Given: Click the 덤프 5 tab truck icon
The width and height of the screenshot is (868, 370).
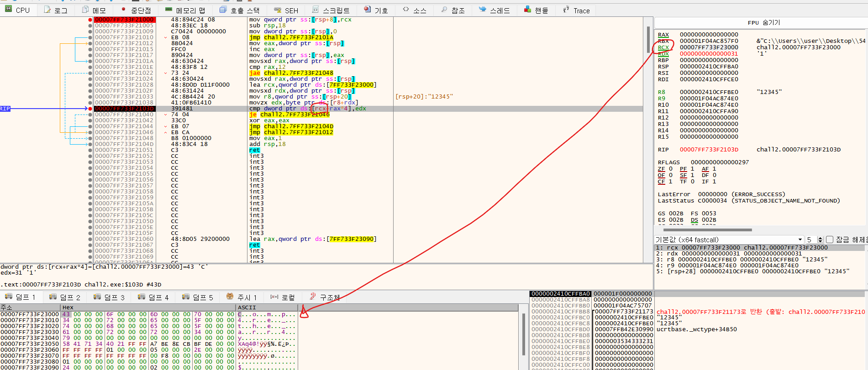Looking at the screenshot, I should point(186,297).
